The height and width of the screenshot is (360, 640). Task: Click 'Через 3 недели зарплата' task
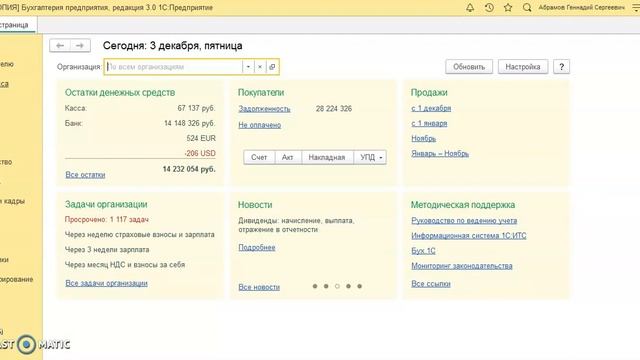107,249
